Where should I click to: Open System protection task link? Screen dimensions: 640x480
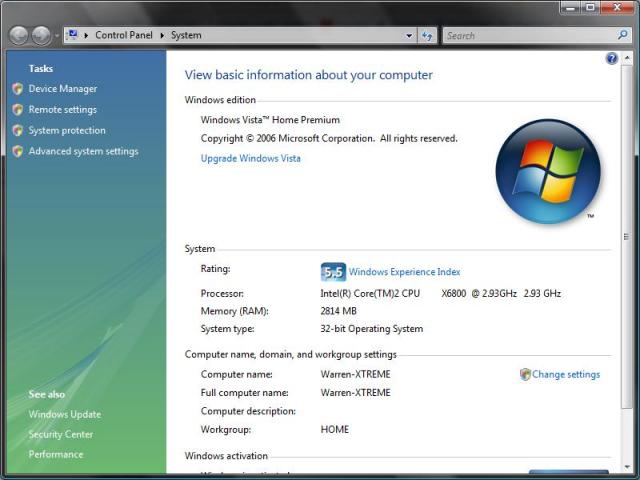67,130
